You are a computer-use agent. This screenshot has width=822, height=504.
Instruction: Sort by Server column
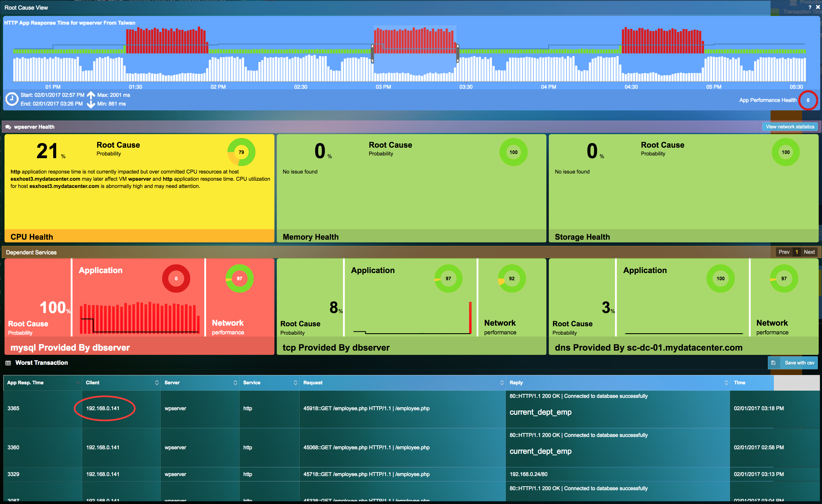[200, 383]
